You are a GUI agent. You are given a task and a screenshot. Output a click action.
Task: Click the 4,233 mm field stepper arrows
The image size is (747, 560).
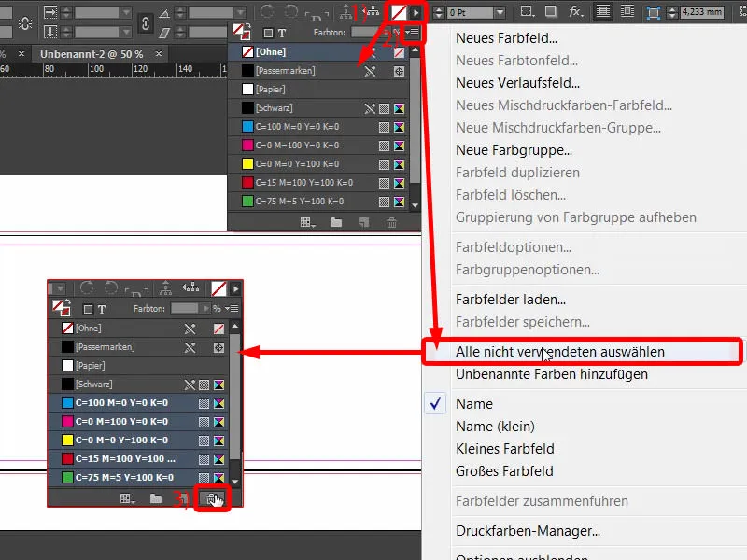coord(671,12)
